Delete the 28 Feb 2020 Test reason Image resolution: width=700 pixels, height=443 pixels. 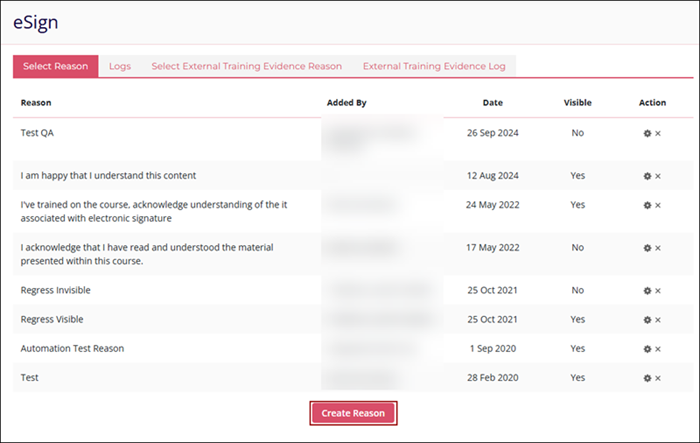coord(658,378)
